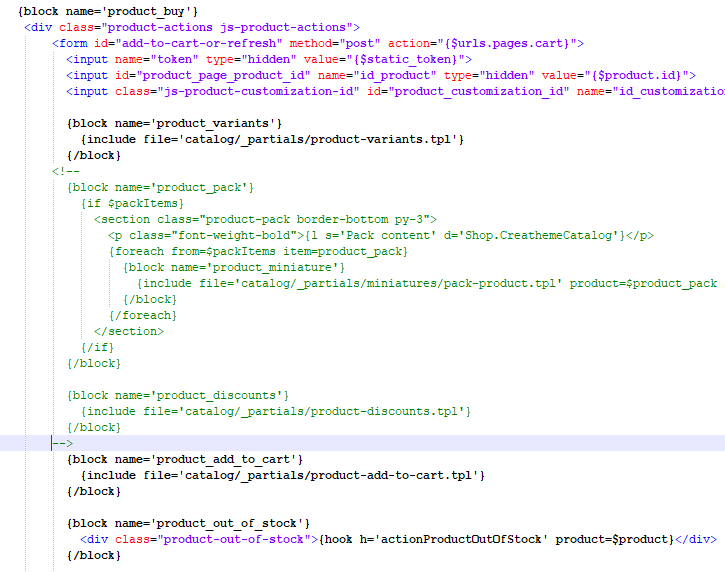725x572 pixels.
Task: Click the last {/block} line at bottom
Action: 94,555
